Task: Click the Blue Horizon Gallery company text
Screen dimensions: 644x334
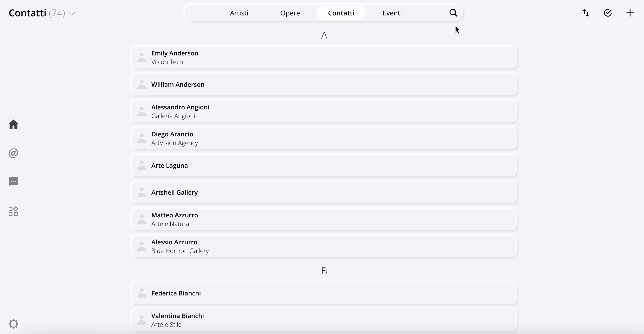Action: point(180,251)
